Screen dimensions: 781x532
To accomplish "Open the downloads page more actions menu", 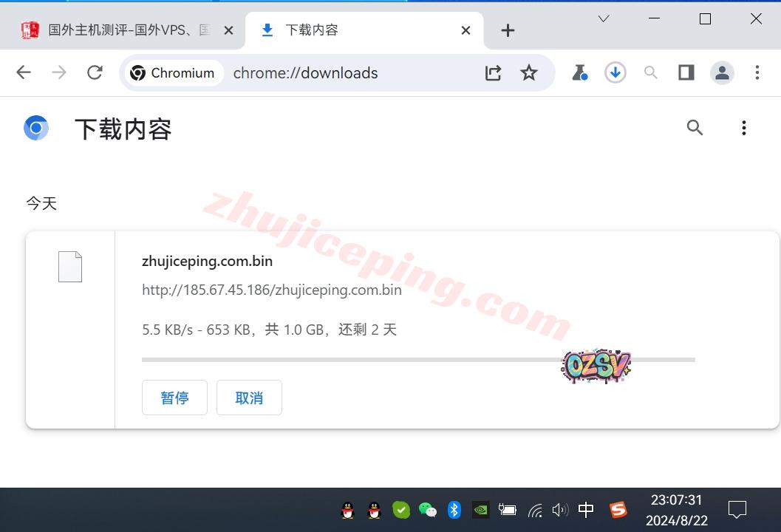I will pos(743,128).
